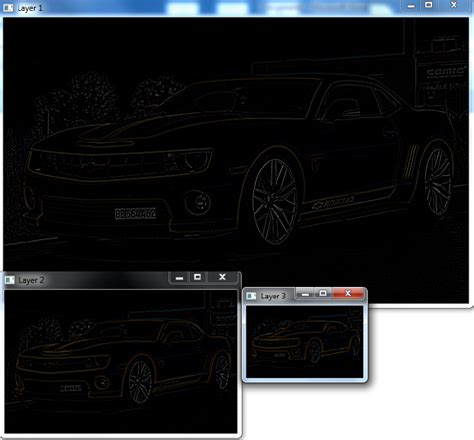Close the Layer 2 window
The height and width of the screenshot is (440, 474).
(222, 277)
